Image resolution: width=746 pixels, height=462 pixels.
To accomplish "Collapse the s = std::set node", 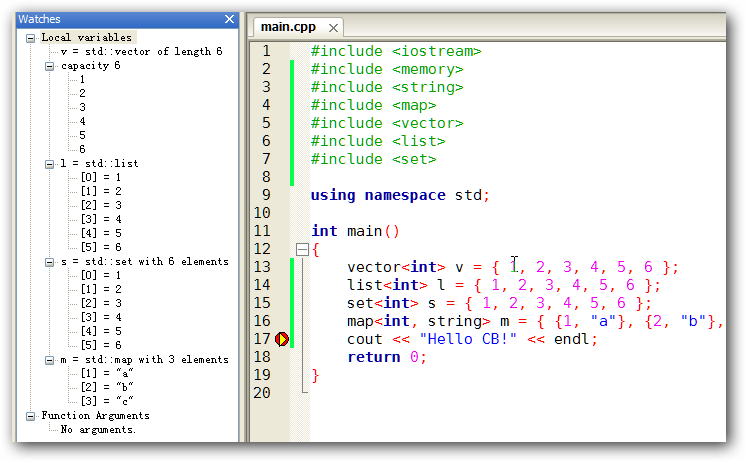I will [49, 262].
